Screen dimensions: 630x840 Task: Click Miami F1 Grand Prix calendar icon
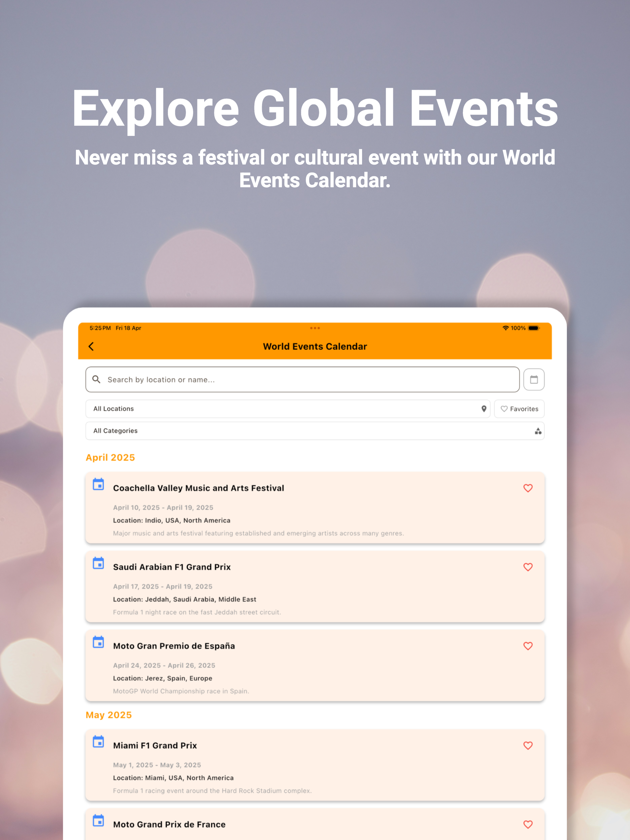coord(98,742)
